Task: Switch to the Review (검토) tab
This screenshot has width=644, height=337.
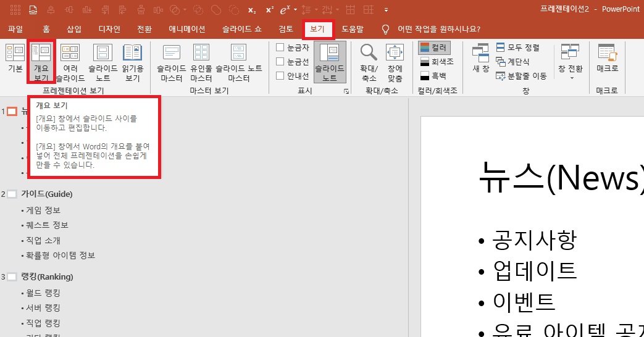Action: pyautogui.click(x=285, y=29)
